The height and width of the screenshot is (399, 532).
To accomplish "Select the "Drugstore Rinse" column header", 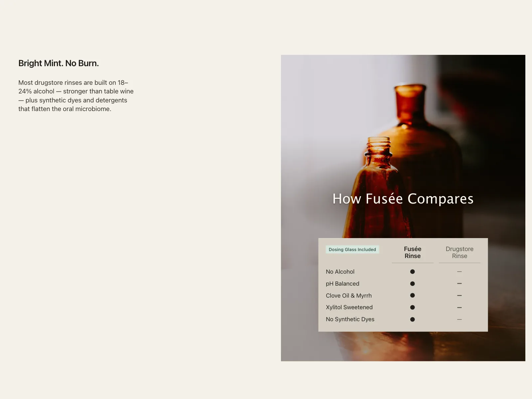I will [x=460, y=252].
